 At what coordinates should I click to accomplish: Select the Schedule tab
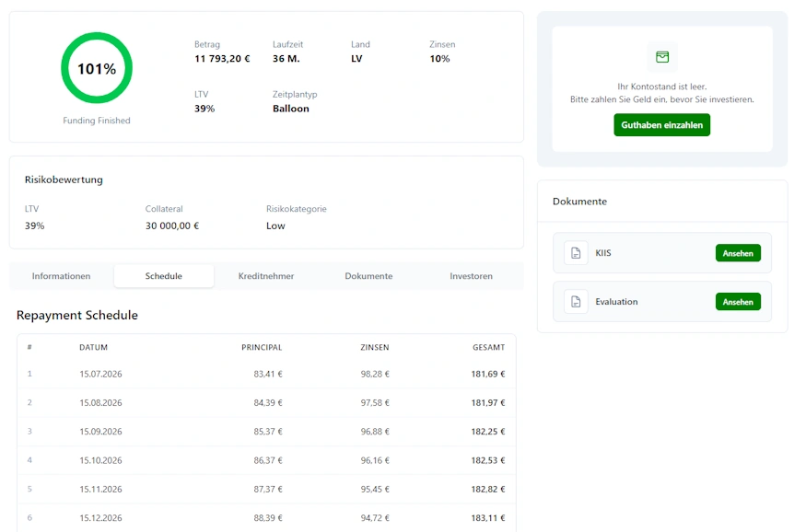163,276
